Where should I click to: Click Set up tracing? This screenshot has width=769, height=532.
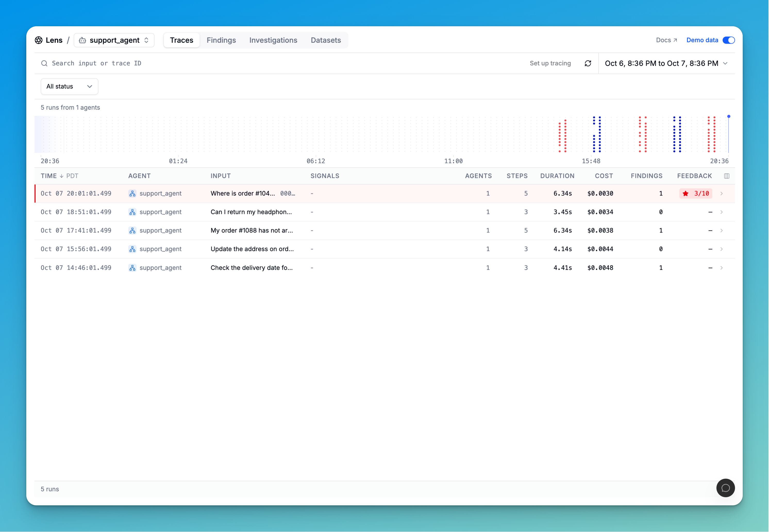click(550, 63)
